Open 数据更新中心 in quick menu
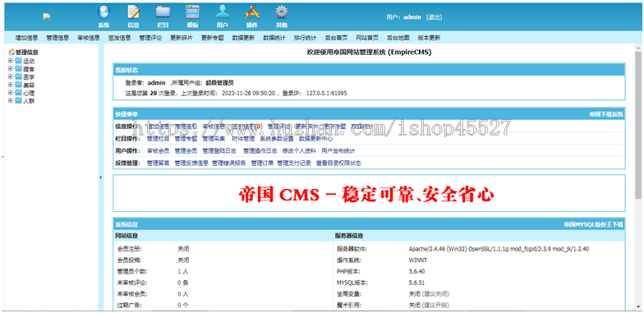The width and height of the screenshot is (644, 313). (315, 139)
